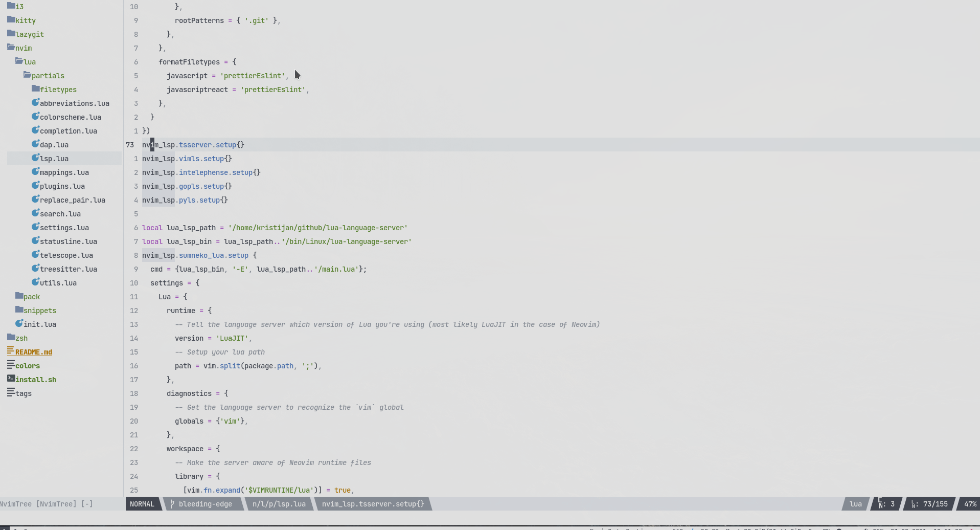980x530 pixels.
Task: Click the lua icon next to lsp.lua
Action: coord(35,158)
